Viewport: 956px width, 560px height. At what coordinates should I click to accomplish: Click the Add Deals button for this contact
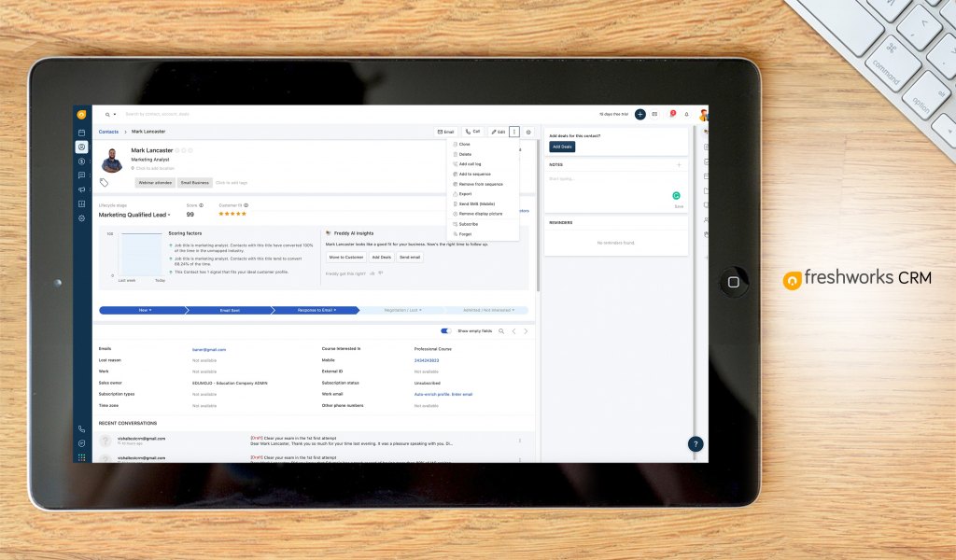tap(562, 147)
